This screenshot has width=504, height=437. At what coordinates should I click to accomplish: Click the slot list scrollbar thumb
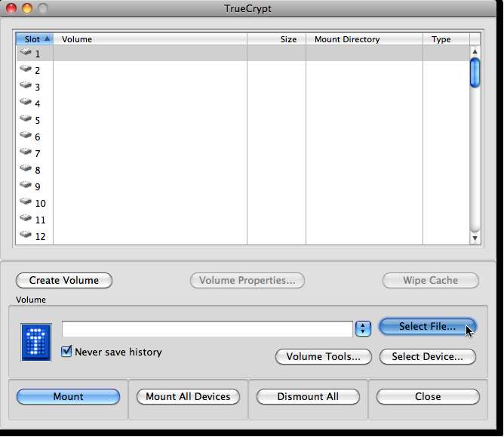click(475, 72)
